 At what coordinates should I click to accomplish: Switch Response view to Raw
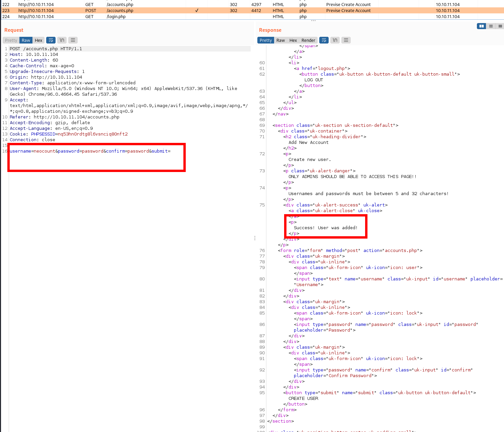click(x=280, y=40)
